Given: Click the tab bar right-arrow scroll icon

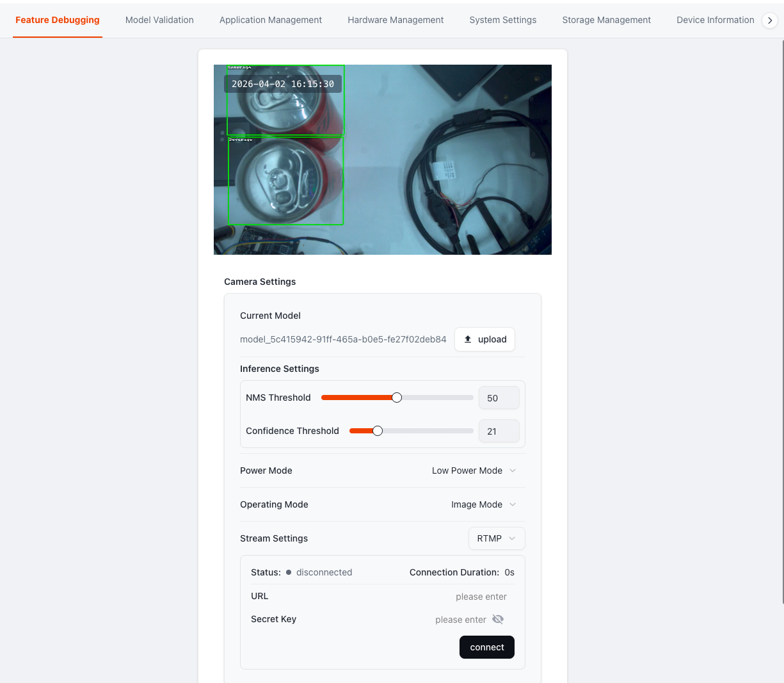Looking at the screenshot, I should (770, 20).
